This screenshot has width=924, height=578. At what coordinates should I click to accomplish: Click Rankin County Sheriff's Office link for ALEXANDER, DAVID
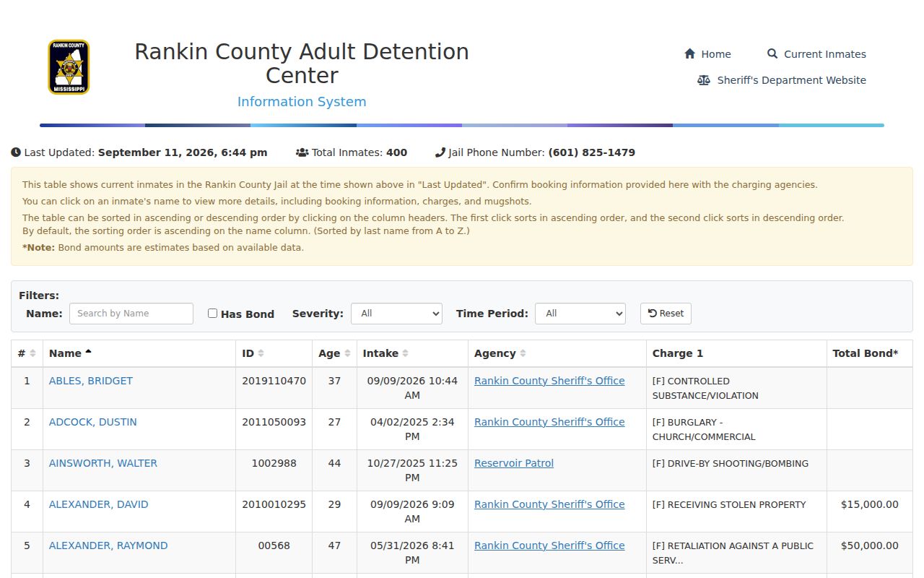tap(549, 504)
